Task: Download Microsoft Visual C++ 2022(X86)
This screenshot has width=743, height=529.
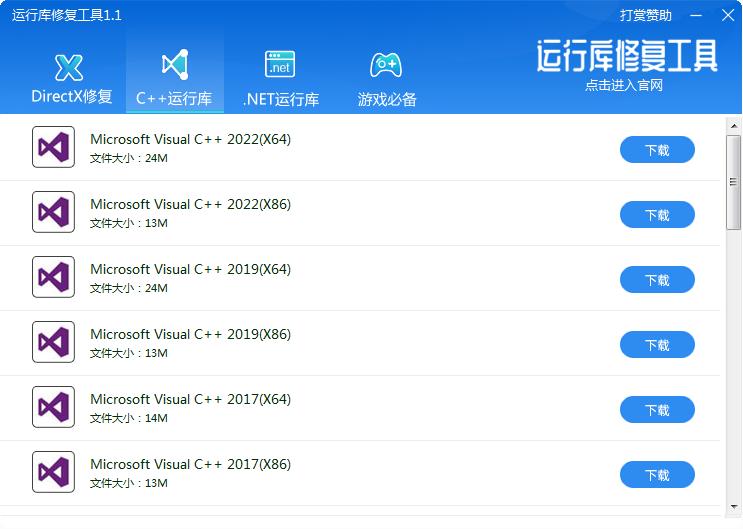Action: (657, 215)
